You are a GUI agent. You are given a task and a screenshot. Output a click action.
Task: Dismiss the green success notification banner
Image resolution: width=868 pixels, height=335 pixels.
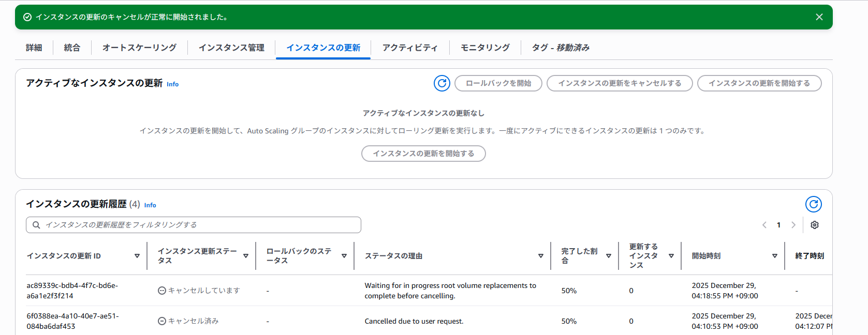(819, 17)
